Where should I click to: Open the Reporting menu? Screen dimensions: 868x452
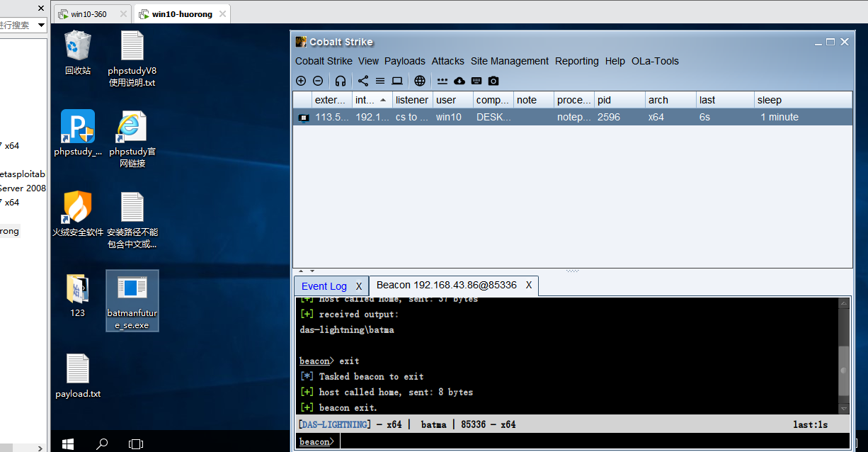click(x=577, y=61)
